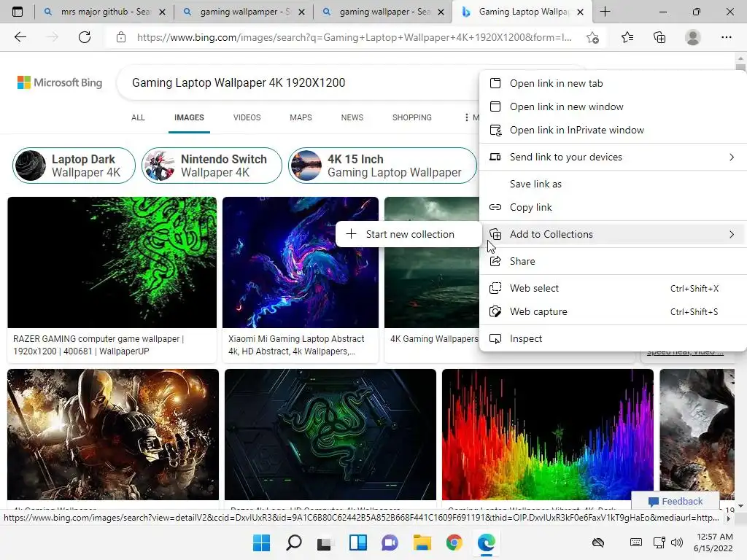Select 'Nintendo Switch Wallpaper 4K' suggestion
Viewport: 747px width, 560px height.
click(x=212, y=166)
